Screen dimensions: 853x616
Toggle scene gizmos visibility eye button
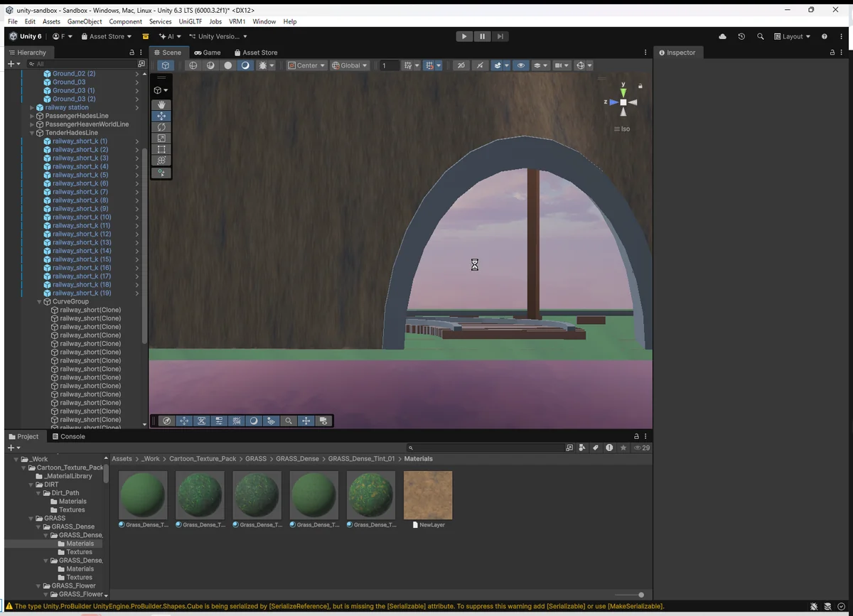[x=521, y=65]
